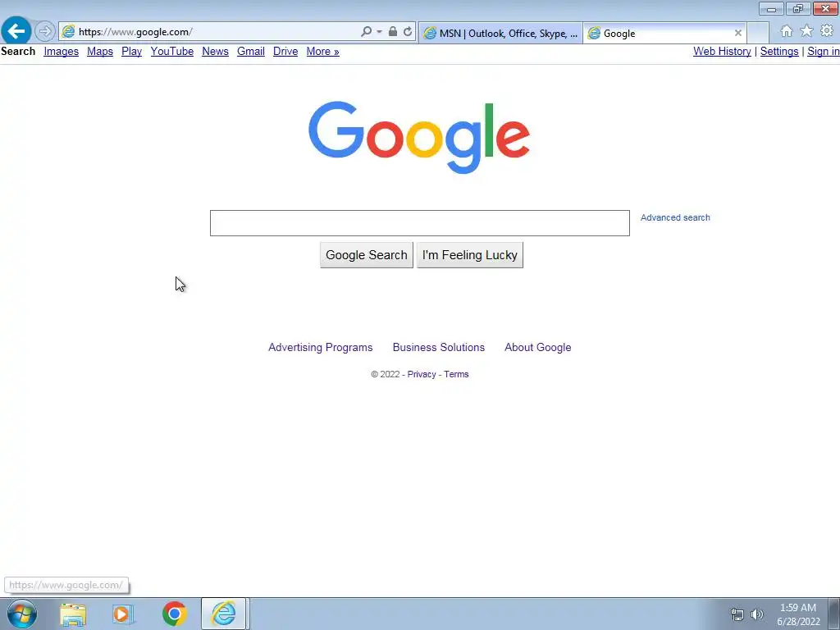
Task: Open Google Settings link
Action: click(779, 52)
